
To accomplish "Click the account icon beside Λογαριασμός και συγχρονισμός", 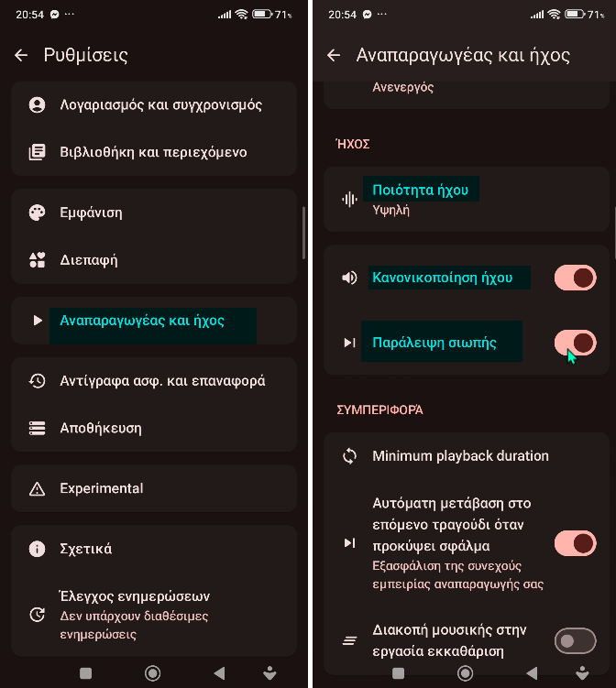I will point(37,105).
